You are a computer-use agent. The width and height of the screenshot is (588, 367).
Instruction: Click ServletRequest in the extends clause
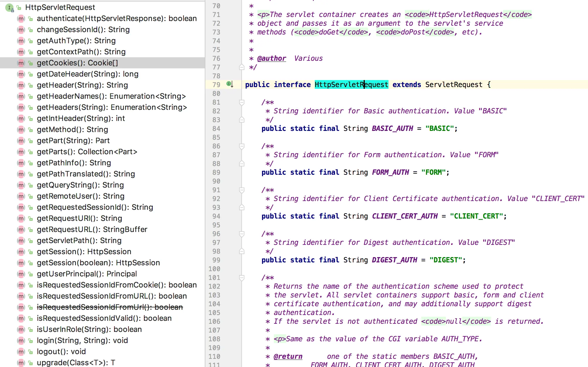click(x=453, y=85)
